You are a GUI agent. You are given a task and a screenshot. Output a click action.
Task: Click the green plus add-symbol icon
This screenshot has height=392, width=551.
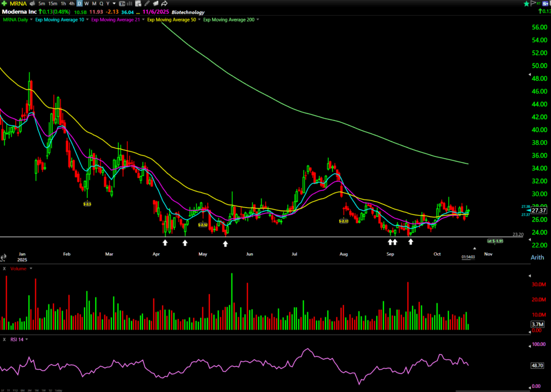4,3
